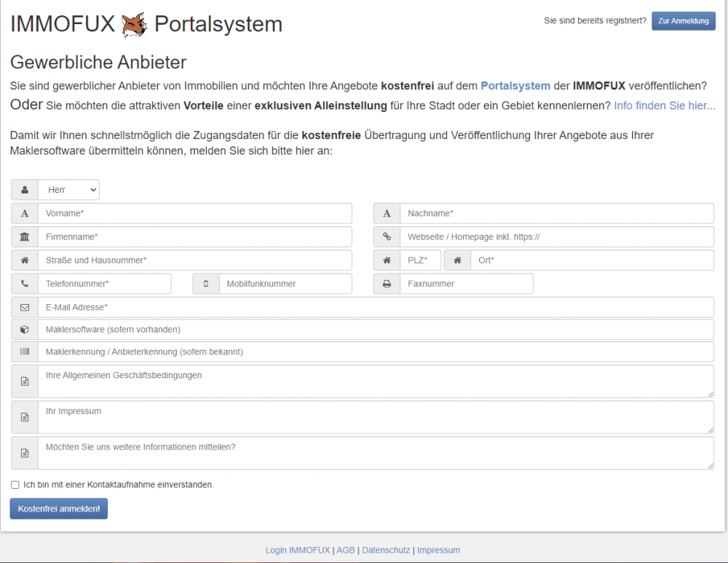This screenshot has width=728, height=563.
Task: Click the Ihr Impressum text area
Action: [x=376, y=417]
